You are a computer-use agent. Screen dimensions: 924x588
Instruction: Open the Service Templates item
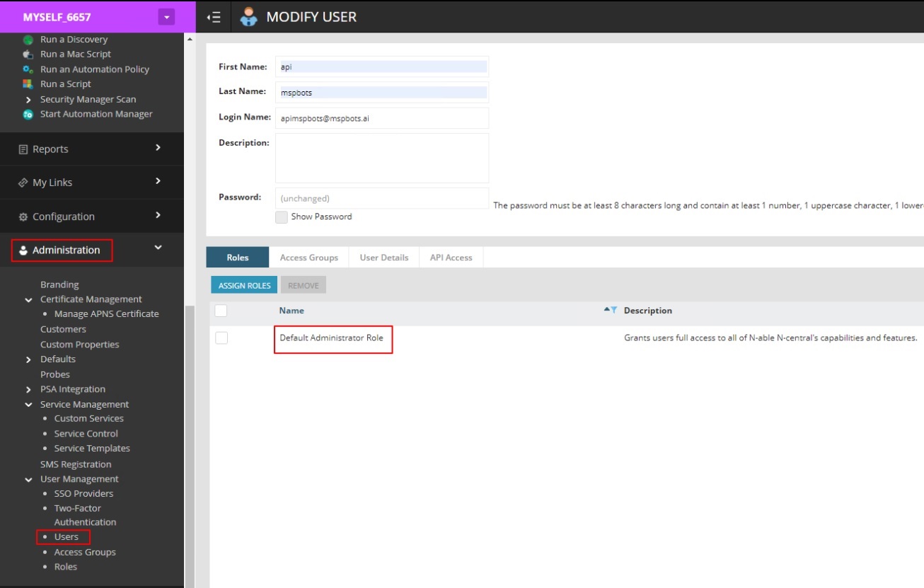pos(92,449)
